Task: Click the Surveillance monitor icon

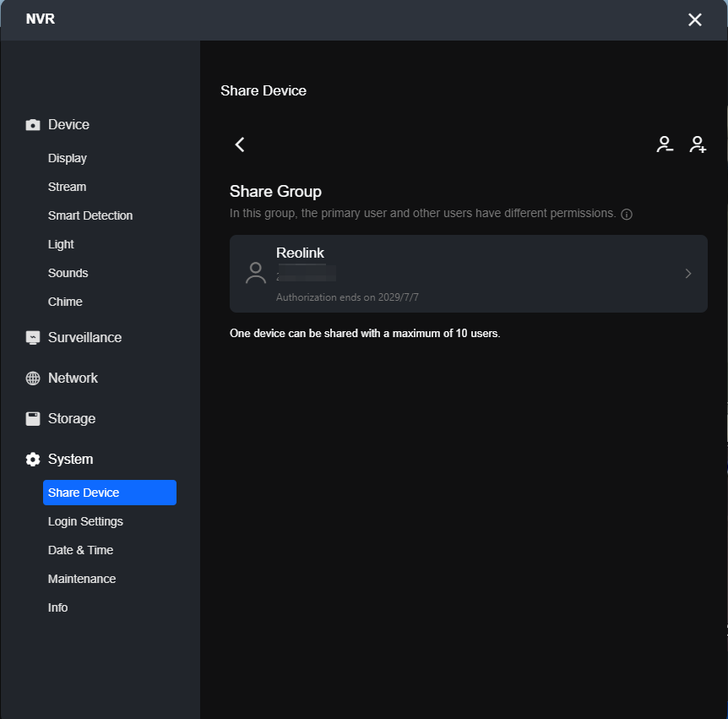Action: [x=32, y=338]
